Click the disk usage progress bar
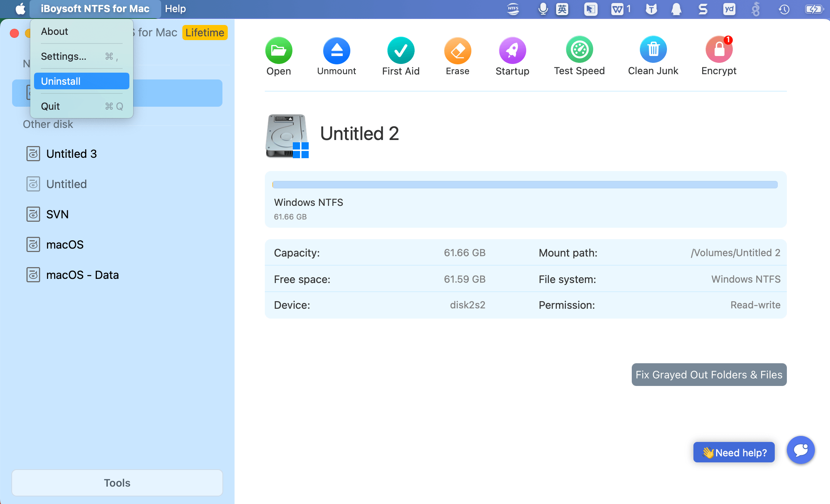The image size is (830, 504). (x=525, y=185)
